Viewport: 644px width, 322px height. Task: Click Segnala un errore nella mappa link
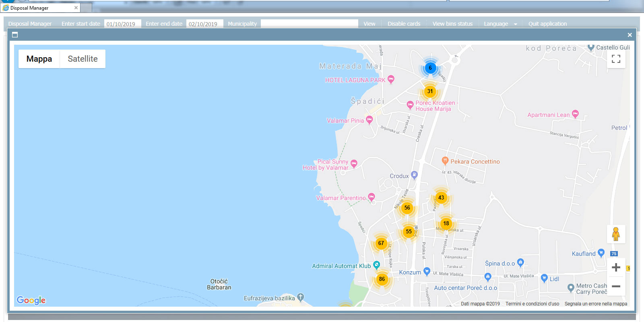[596, 304]
